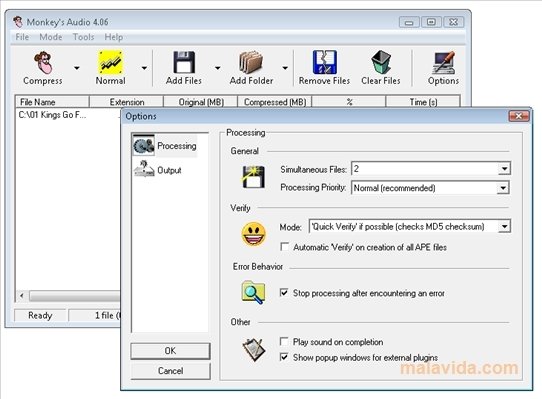This screenshot has height=399, width=542.
Task: Click the scrollbar left arrow in file list
Action: coord(22,296)
